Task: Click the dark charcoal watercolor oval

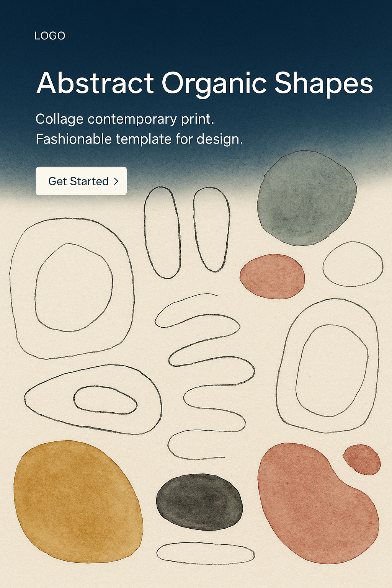Action: (x=199, y=502)
